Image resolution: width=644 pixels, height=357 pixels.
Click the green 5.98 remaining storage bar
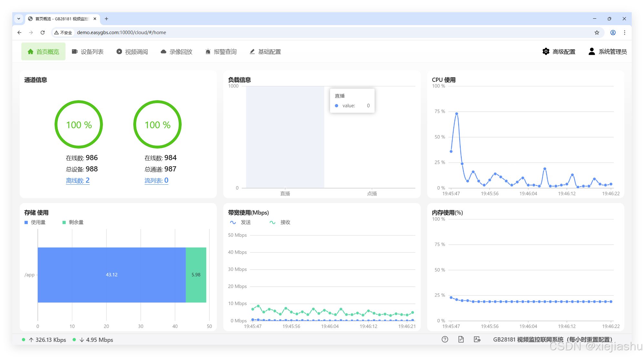(196, 275)
